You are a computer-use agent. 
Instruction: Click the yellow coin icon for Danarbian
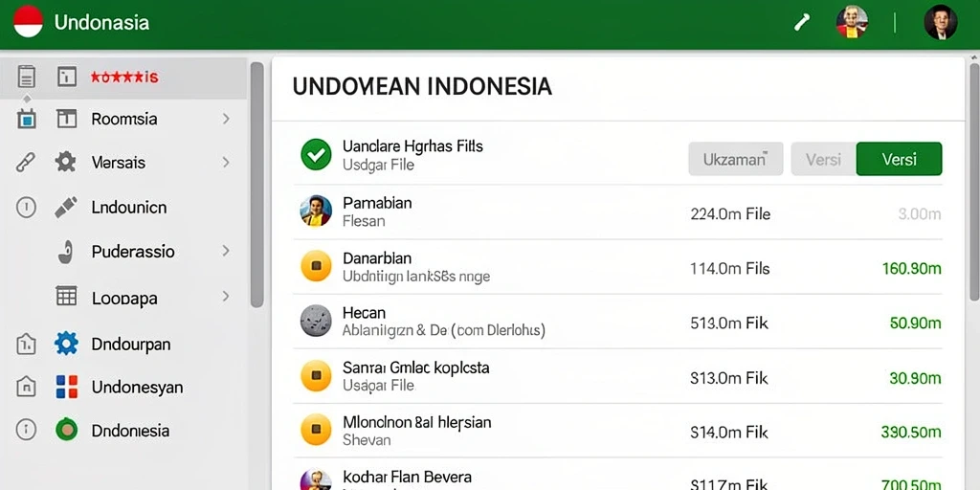[x=316, y=266]
